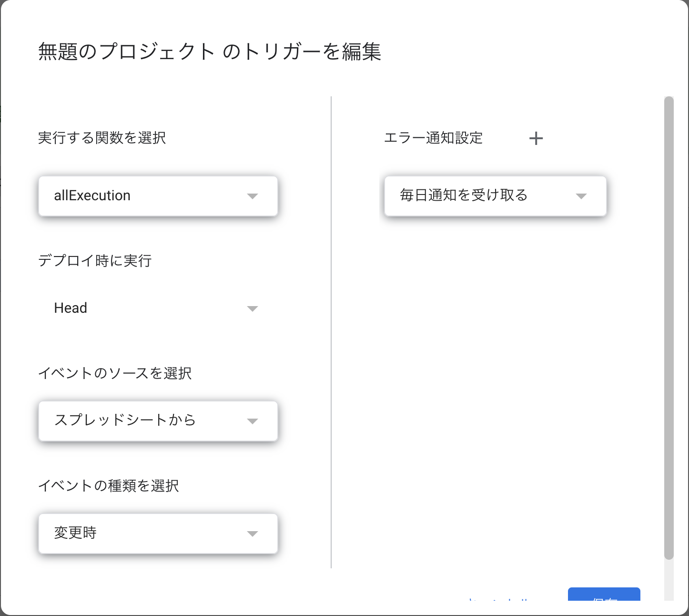Click the dialog title トリガーを編集
689x616 pixels.
[210, 51]
